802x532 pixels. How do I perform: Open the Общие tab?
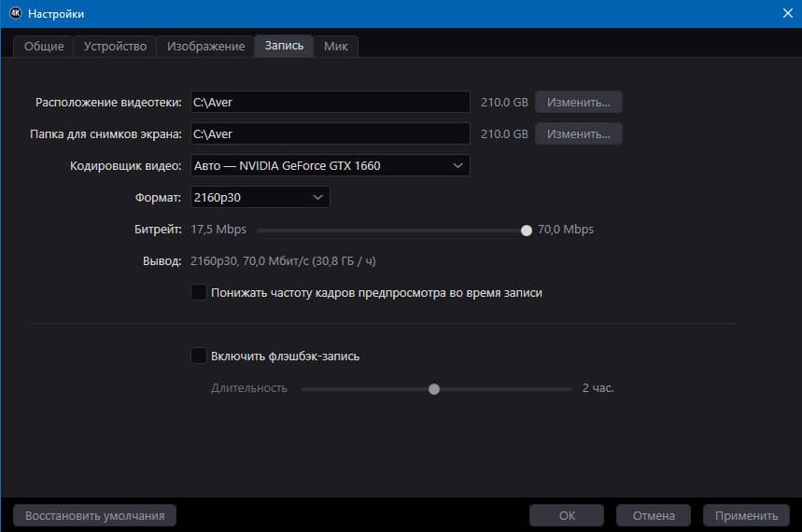[x=44, y=47]
